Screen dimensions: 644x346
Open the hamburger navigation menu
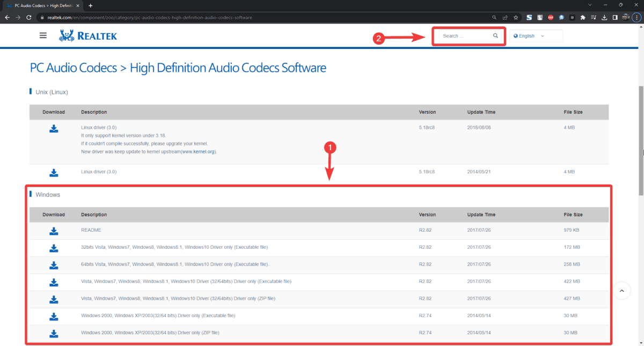pos(43,36)
